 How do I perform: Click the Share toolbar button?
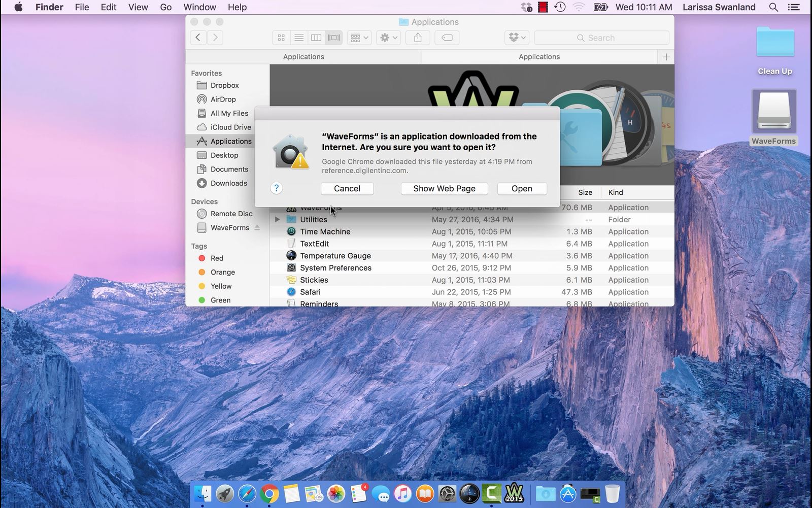tap(418, 38)
